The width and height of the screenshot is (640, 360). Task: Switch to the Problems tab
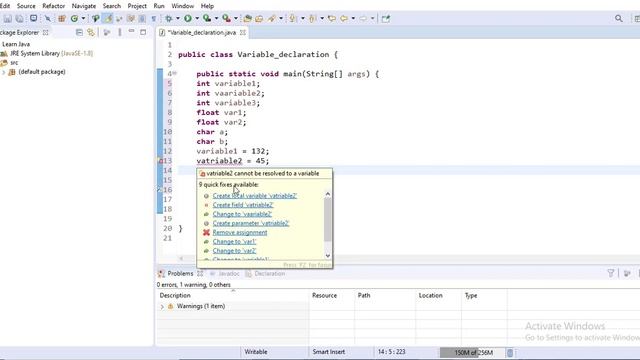(180, 273)
